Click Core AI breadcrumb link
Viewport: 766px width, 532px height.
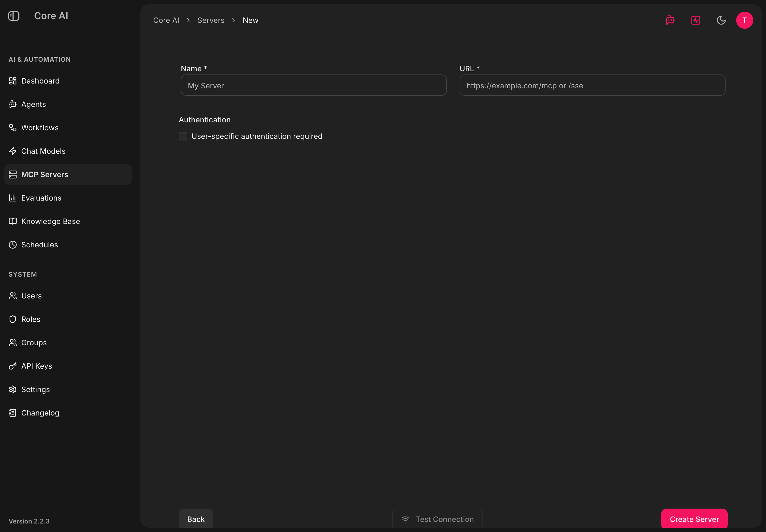point(166,20)
